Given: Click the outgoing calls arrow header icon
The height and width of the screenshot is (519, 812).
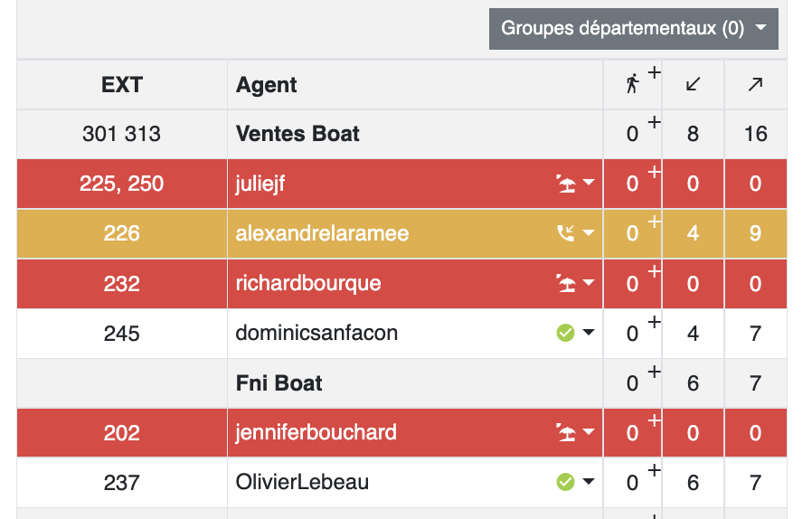Looking at the screenshot, I should click(x=756, y=84).
